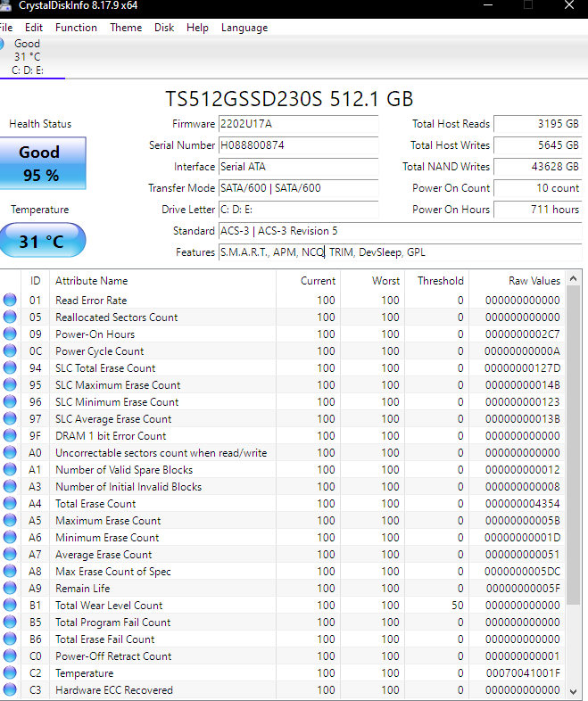Select the Total Wear Level Count threshold 50
Screen dimensions: 588x701
pyautogui.click(x=458, y=606)
